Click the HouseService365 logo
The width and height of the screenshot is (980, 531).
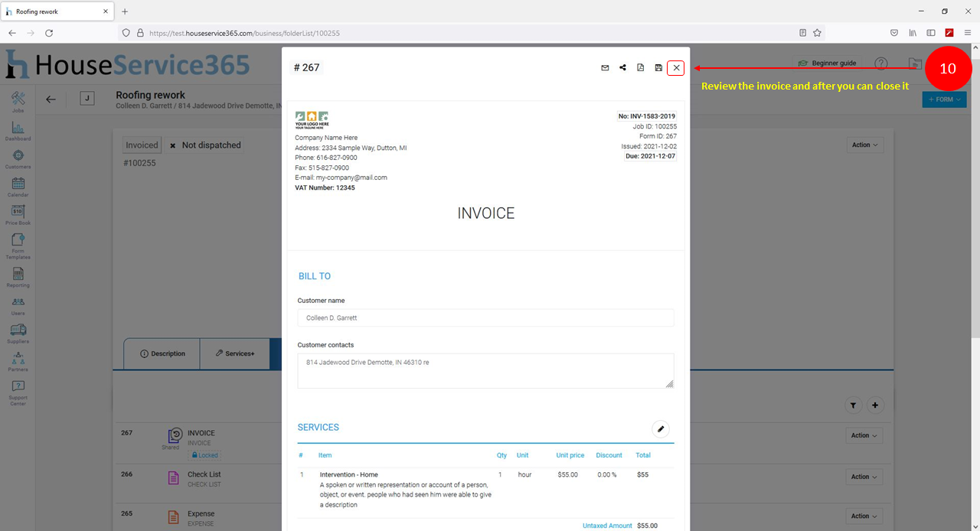click(x=128, y=64)
